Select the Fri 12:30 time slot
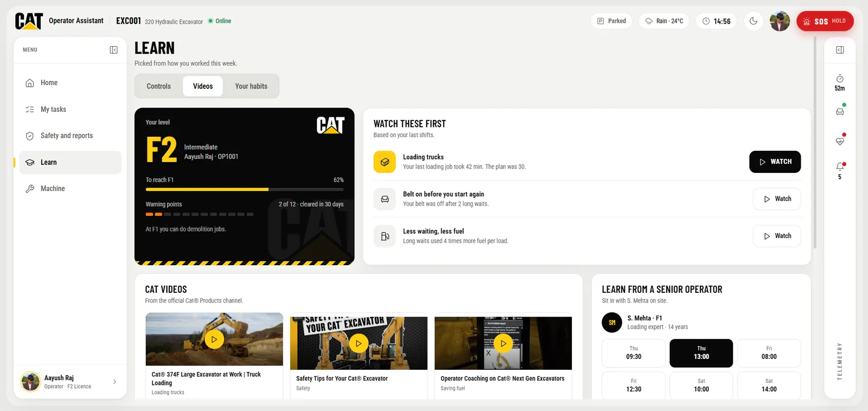The height and width of the screenshot is (411, 868). [634, 386]
